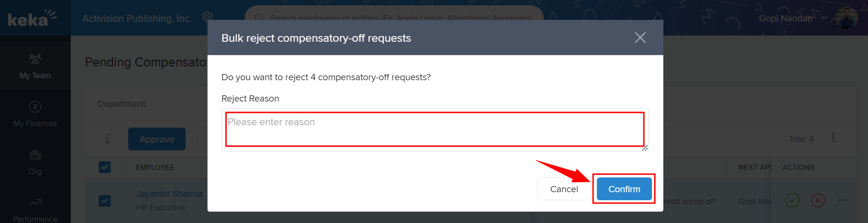The height and width of the screenshot is (223, 868).
Task: Click the Approve button
Action: (x=157, y=139)
